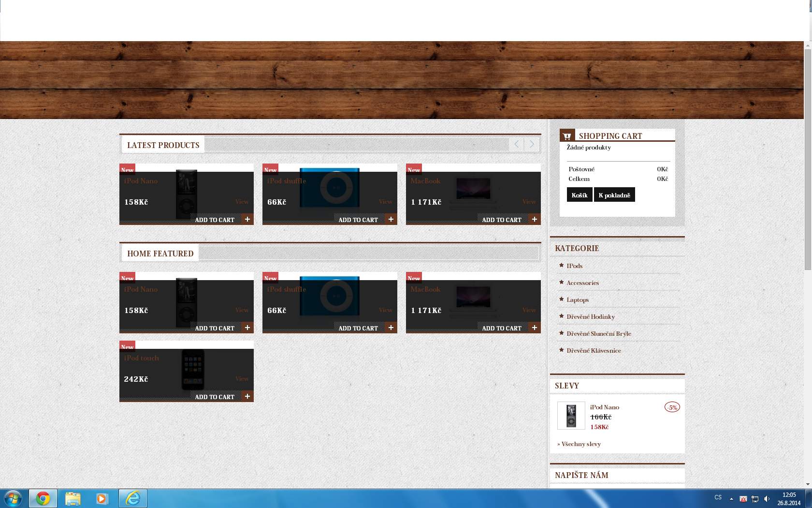Click View on the MacBook card in Home Featured
This screenshot has width=812, height=508.
(529, 310)
